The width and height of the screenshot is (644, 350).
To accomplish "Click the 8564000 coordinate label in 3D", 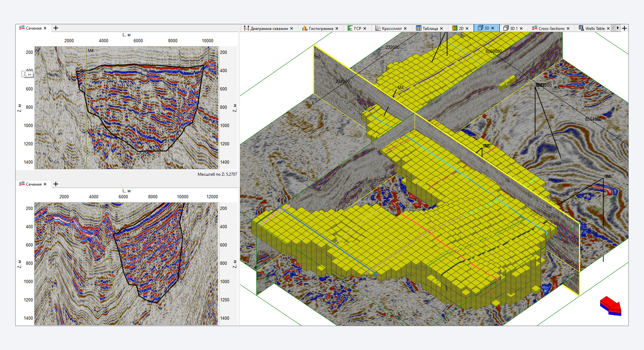I will pyautogui.click(x=593, y=119).
